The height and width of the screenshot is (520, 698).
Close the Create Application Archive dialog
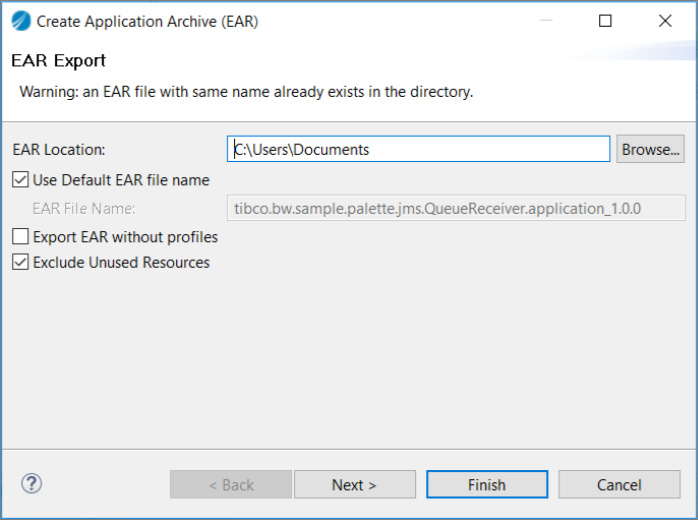(x=665, y=21)
